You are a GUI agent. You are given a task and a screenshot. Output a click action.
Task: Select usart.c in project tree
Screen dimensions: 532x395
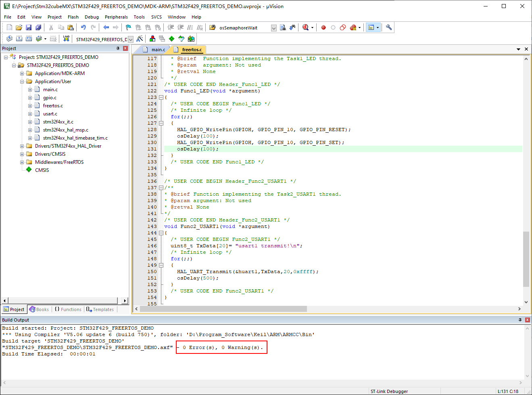[x=50, y=114]
